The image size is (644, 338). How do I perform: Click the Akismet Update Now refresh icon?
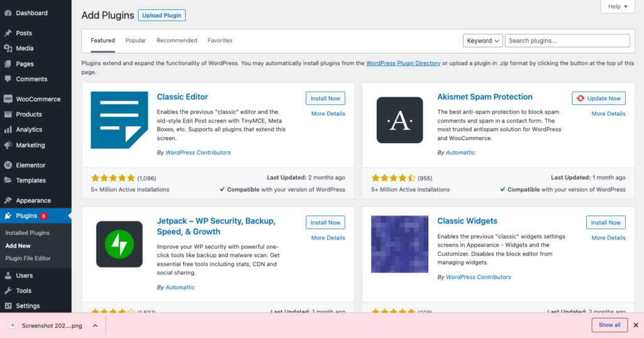tap(580, 99)
